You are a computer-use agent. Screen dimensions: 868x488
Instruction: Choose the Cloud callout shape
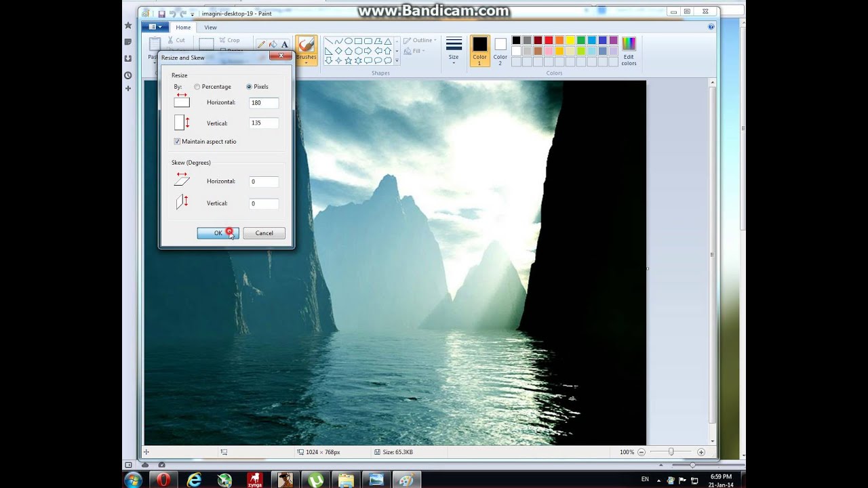point(387,60)
